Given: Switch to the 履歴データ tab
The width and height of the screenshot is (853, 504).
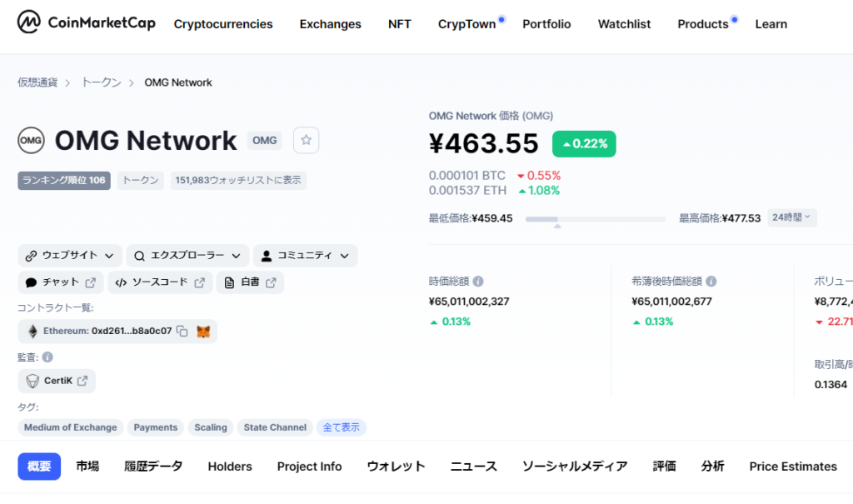Looking at the screenshot, I should point(153,467).
